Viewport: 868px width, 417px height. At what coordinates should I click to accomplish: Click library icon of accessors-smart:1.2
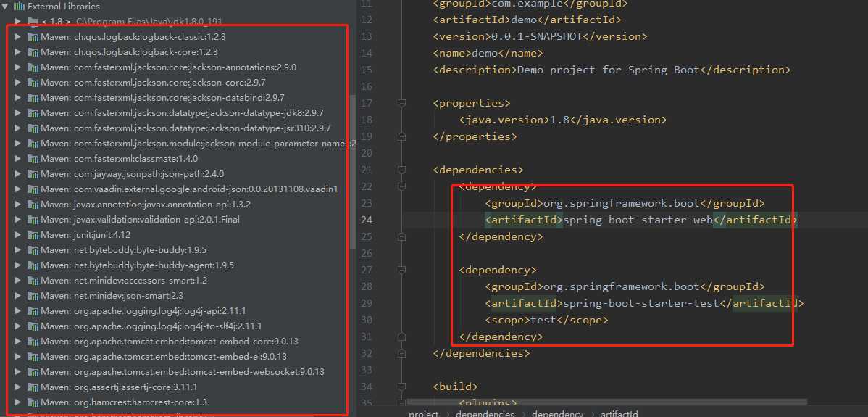(x=33, y=281)
